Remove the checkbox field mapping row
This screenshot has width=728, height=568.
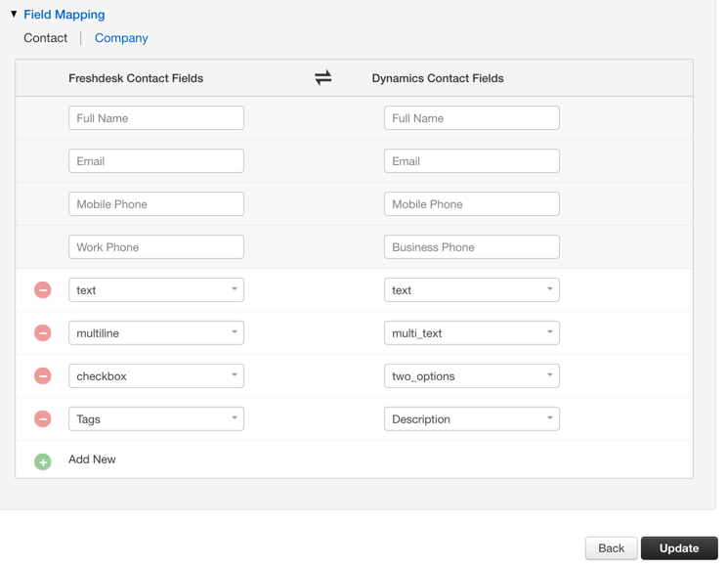[43, 375]
